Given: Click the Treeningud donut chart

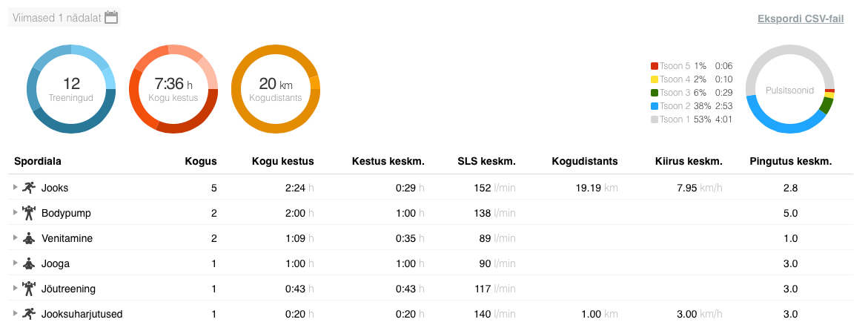Looking at the screenshot, I should click(71, 89).
